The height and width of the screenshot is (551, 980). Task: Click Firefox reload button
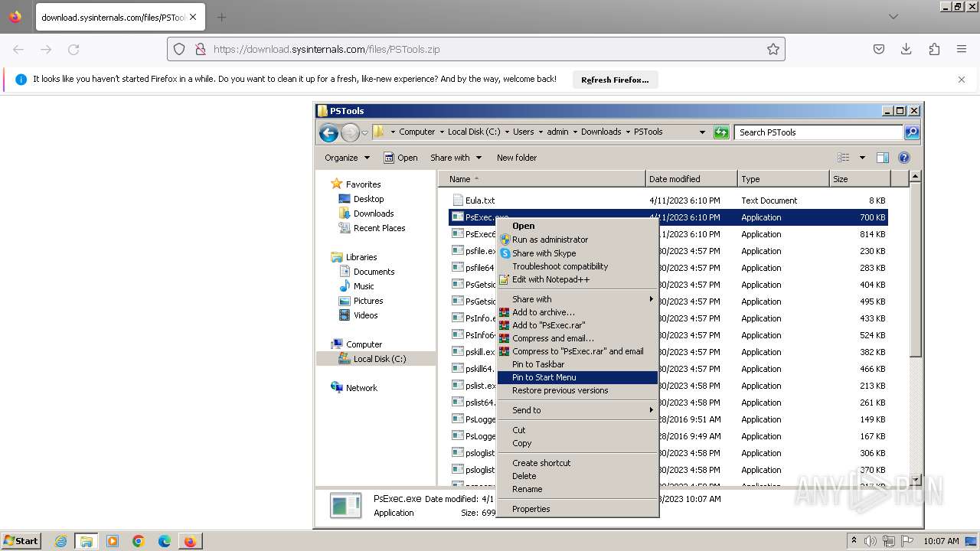(73, 49)
